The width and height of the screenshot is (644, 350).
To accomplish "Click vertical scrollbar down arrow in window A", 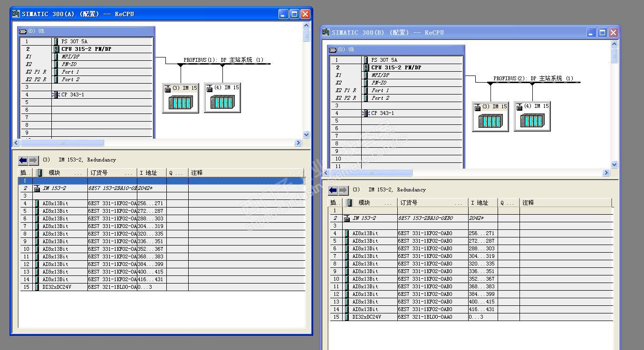I will [x=306, y=135].
